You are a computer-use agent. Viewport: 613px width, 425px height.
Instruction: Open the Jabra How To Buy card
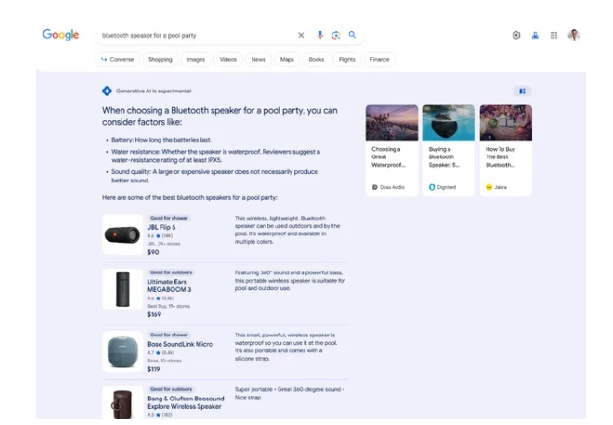tap(505, 150)
